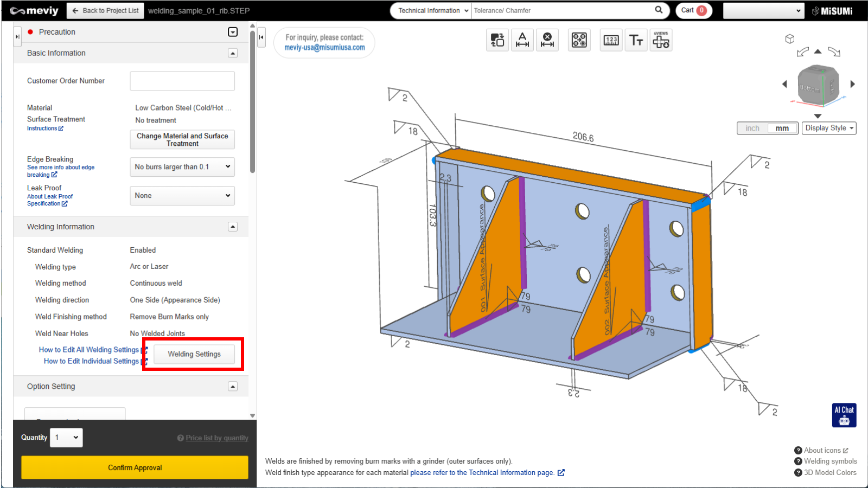The width and height of the screenshot is (868, 488).
Task: Open the Display Style dropdown
Action: [x=828, y=129]
